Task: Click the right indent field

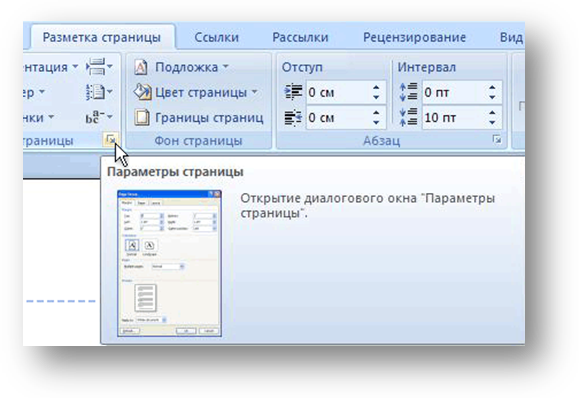Action: click(338, 117)
